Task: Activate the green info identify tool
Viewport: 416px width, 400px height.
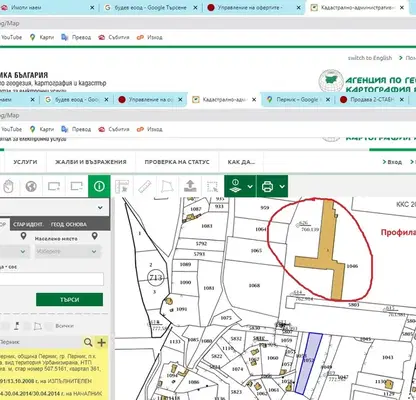Action: point(99,186)
